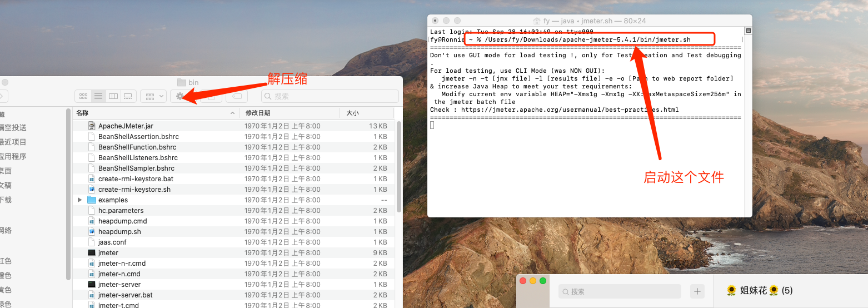Open 最近项目 in the Finder sidebar
The image size is (868, 308).
pos(13,142)
